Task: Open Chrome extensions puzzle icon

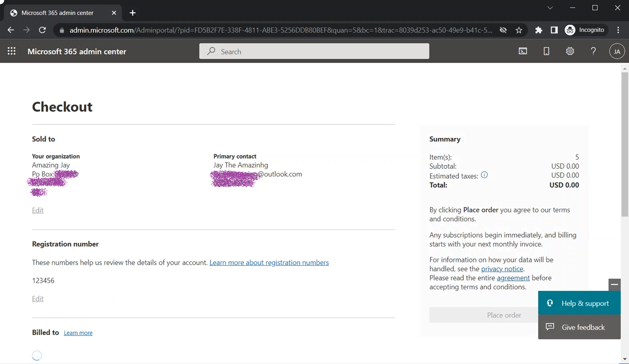Action: (x=539, y=30)
